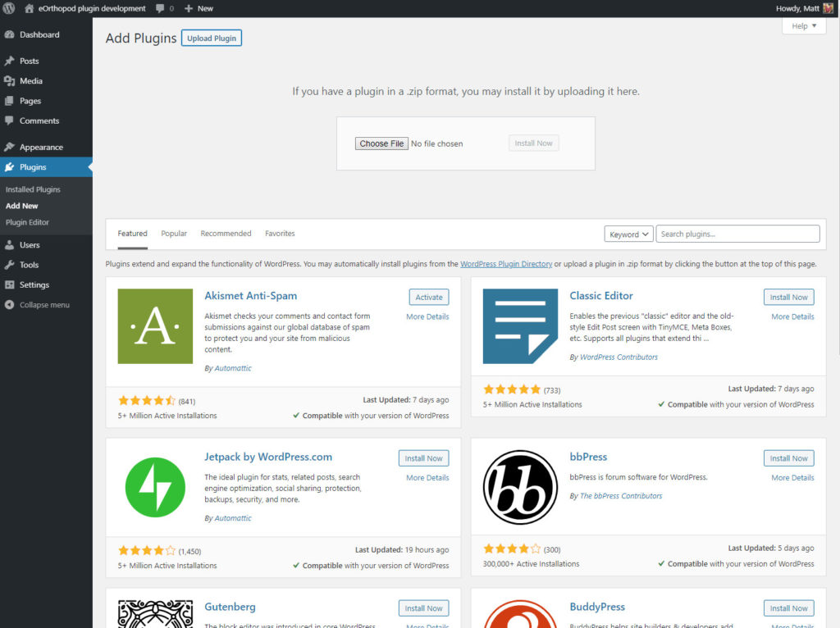The height and width of the screenshot is (628, 840).
Task: Open Jetpack by WordPress.com title link
Action: 268,457
